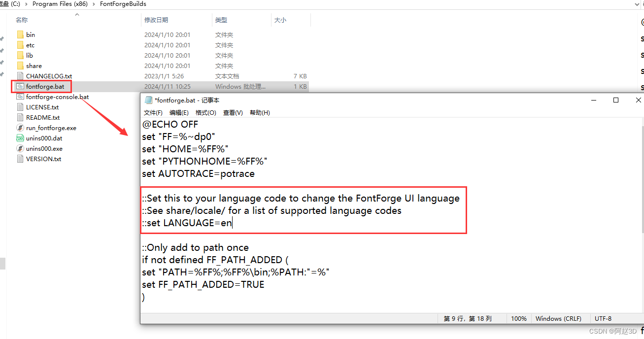Sort files by 类型 column header
Screen dimensions: 644x339
click(221, 20)
